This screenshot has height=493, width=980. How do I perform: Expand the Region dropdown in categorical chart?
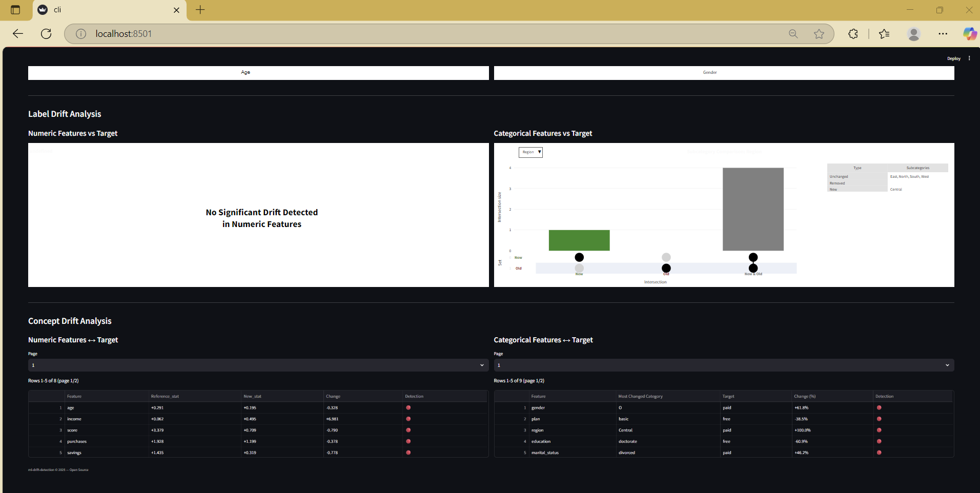(530, 152)
